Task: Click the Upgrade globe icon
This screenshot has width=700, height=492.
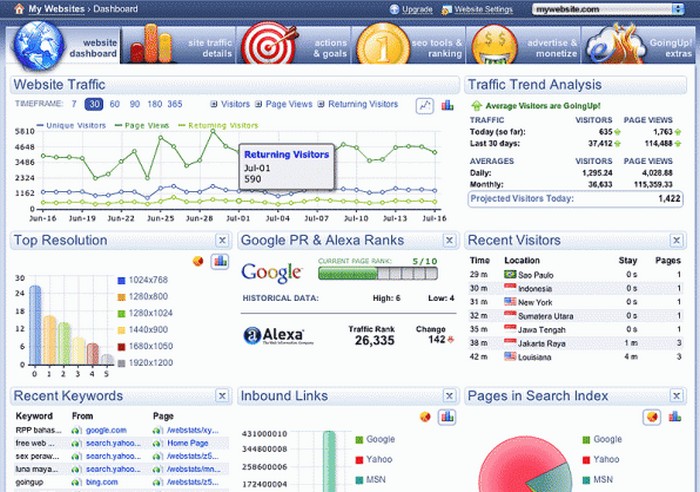Action: coord(394,9)
